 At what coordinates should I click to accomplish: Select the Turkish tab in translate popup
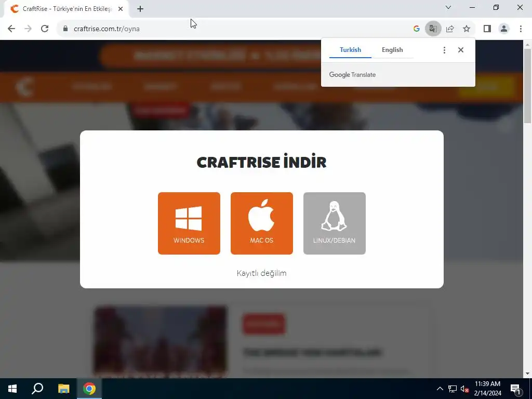point(350,50)
